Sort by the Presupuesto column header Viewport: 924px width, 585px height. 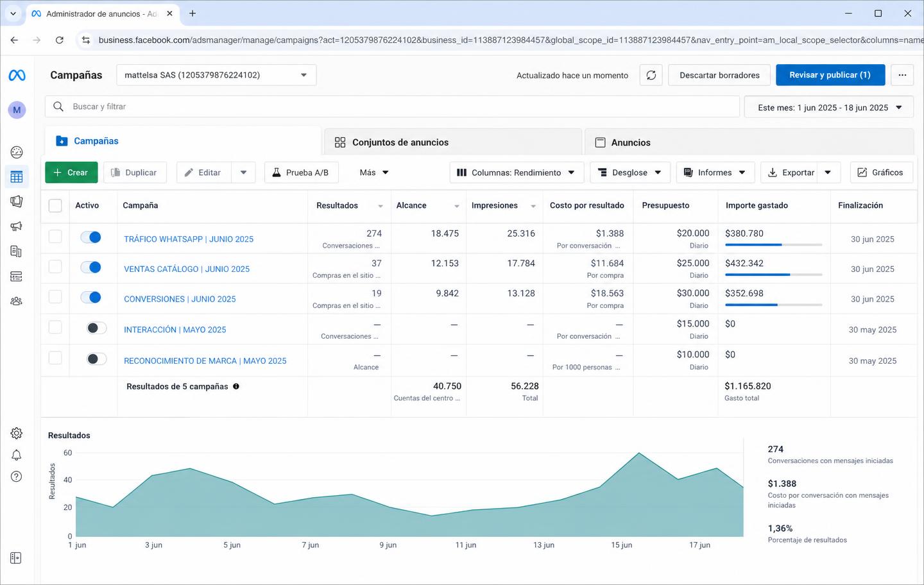pos(665,205)
